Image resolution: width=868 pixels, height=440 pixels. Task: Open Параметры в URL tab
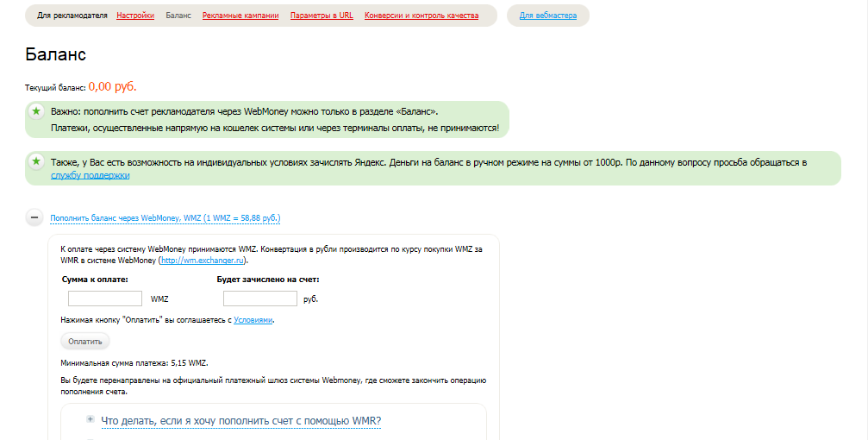(x=322, y=16)
